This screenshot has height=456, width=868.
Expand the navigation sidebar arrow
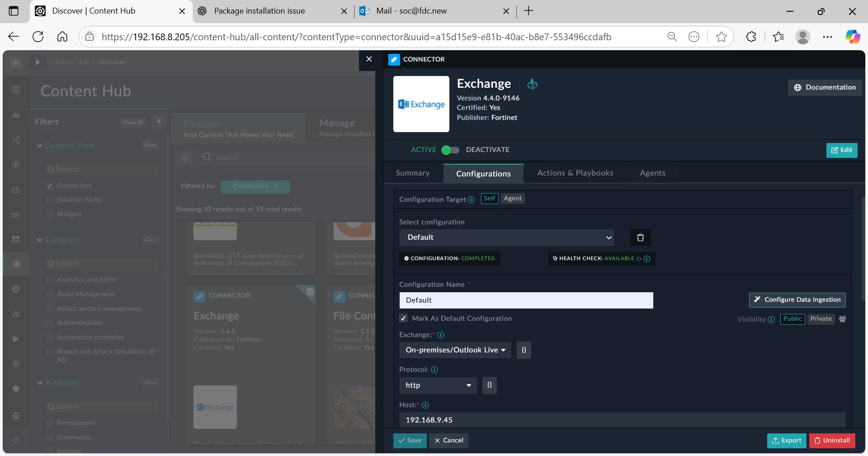coord(38,62)
